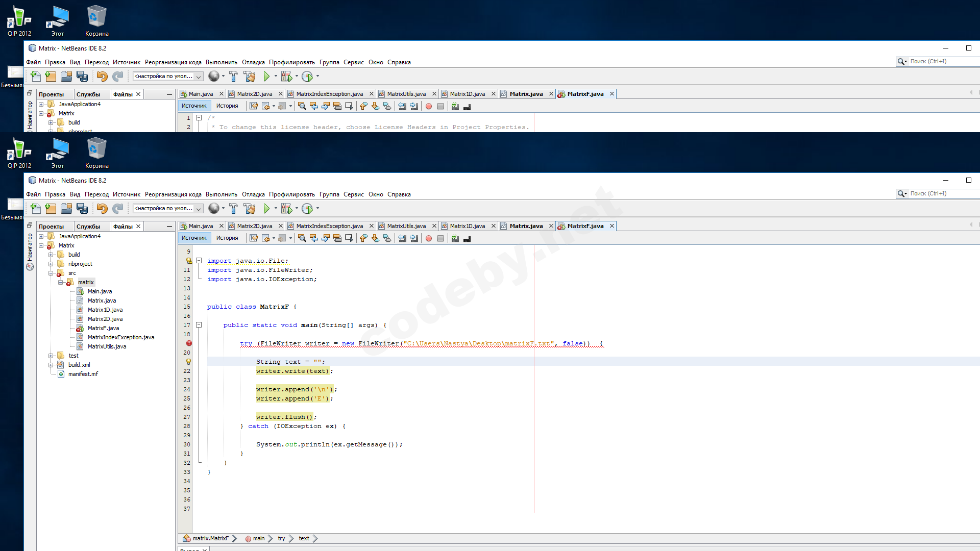Collapse the main method code fold
The image size is (980, 551).
[199, 325]
